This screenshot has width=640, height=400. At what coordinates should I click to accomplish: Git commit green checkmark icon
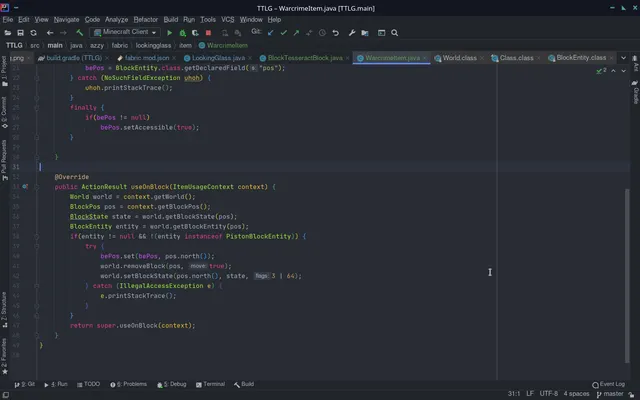point(284,33)
